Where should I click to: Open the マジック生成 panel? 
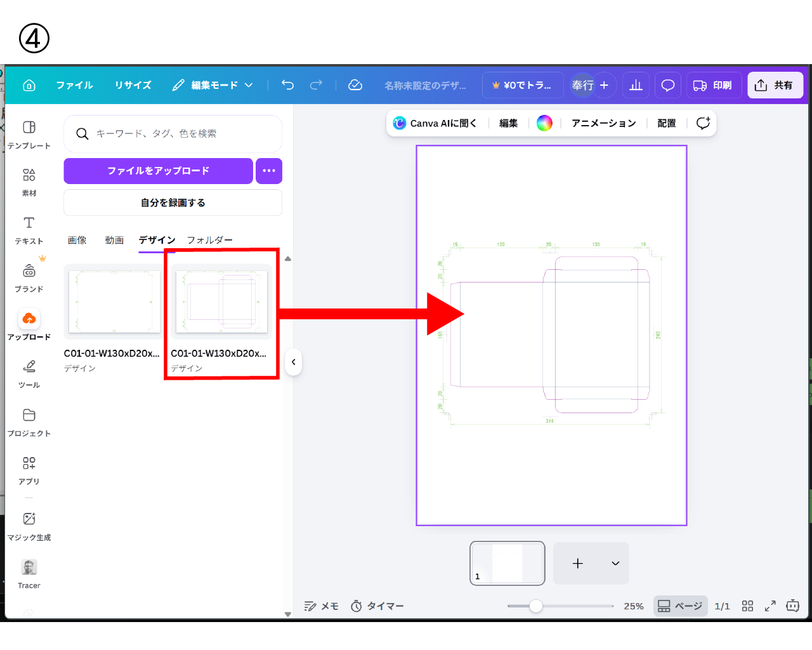point(29,526)
